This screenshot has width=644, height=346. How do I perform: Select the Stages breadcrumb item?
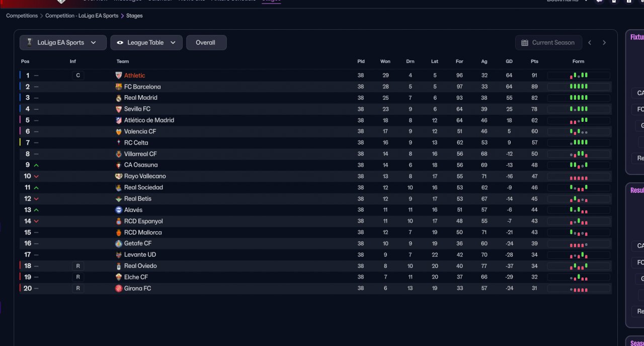[134, 16]
